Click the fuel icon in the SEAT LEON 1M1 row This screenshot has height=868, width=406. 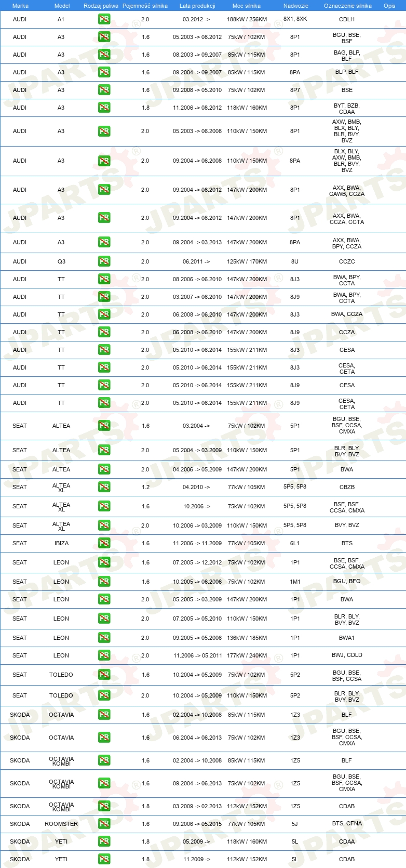104,582
